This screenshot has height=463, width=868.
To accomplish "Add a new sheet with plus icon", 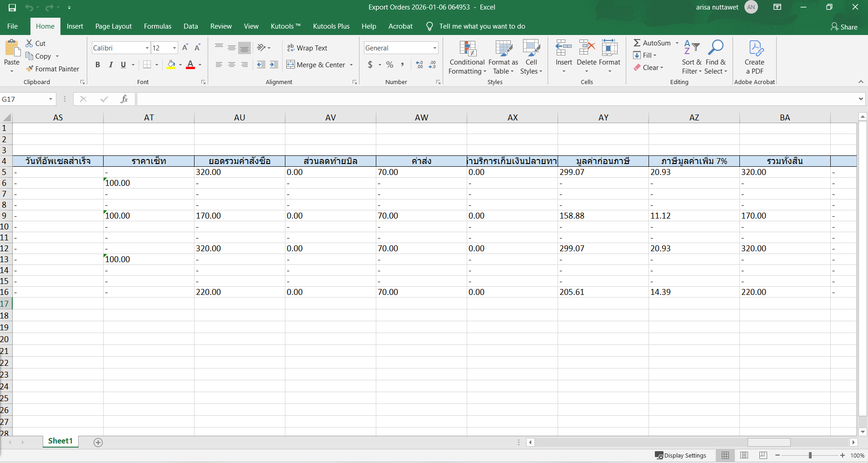I will [x=98, y=442].
